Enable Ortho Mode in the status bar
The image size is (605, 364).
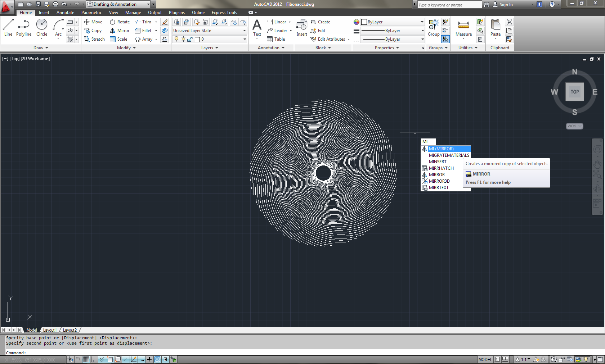[94, 360]
